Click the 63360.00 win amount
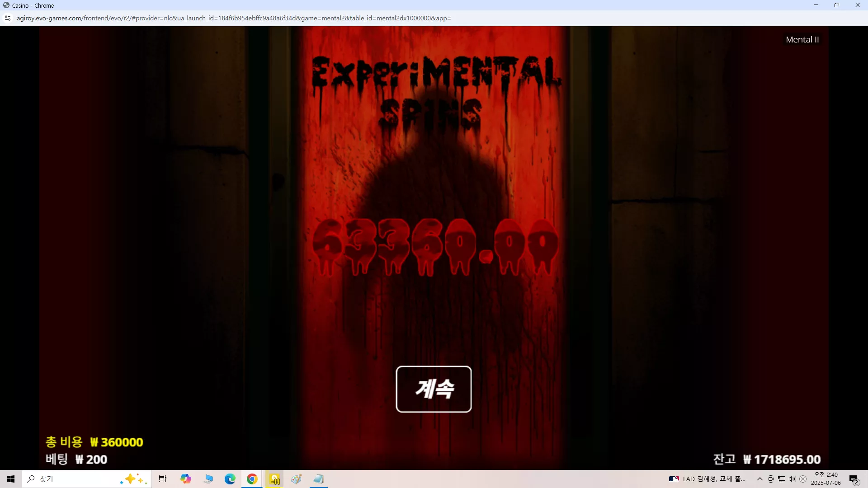The image size is (868, 488). pos(435,247)
